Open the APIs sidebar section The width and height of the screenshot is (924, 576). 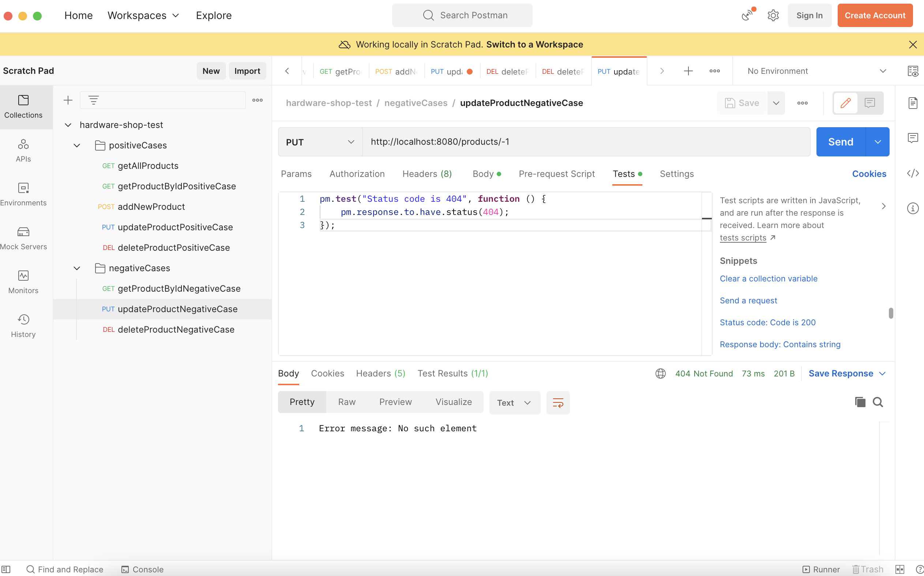pos(23,151)
